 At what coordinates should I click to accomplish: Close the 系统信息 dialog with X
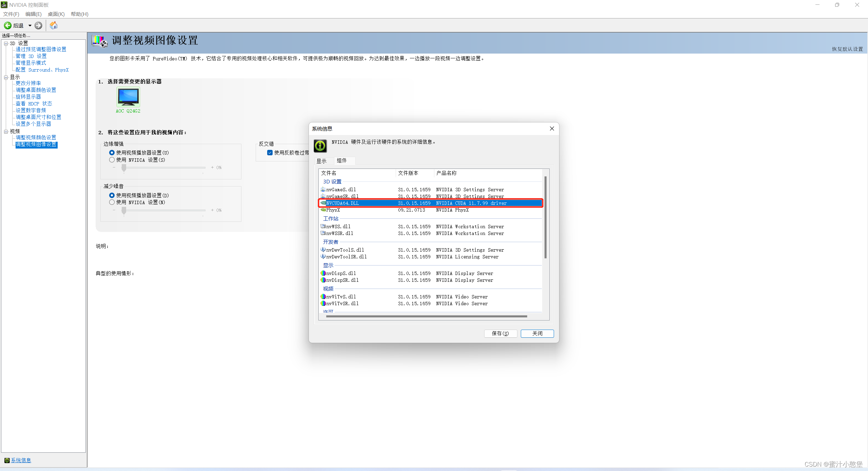click(552, 129)
